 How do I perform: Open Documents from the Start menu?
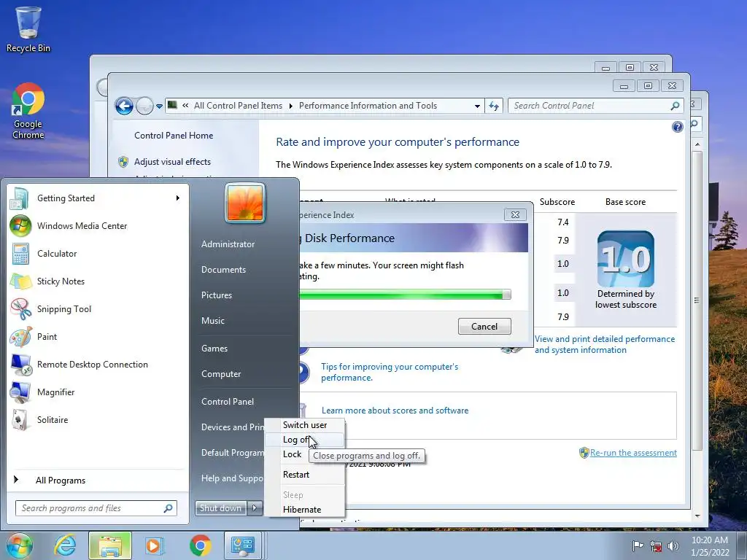point(223,270)
